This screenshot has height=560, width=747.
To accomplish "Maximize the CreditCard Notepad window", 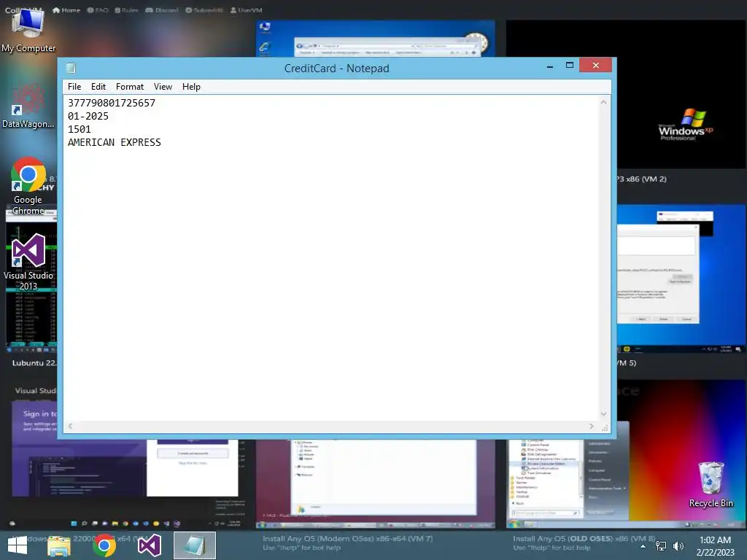I will [569, 65].
